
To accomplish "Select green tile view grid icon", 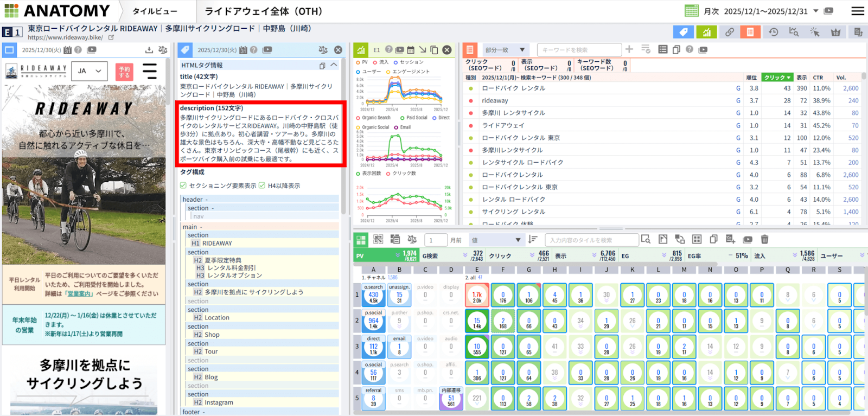I will [x=361, y=239].
